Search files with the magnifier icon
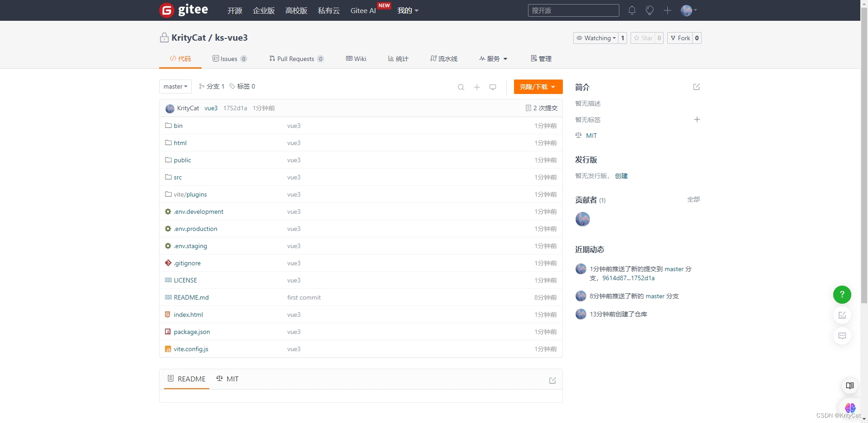 tap(461, 87)
